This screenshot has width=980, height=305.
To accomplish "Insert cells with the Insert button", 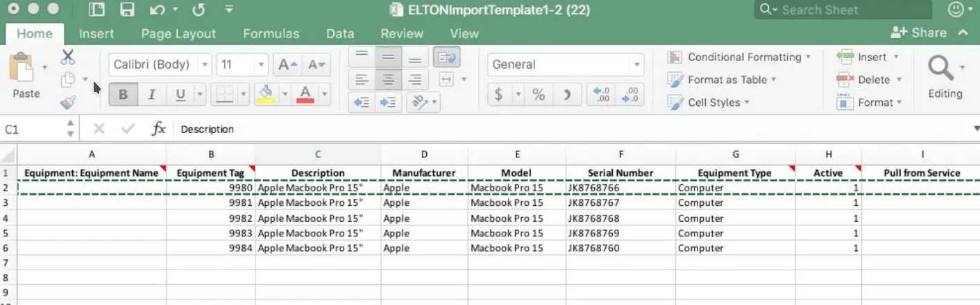I will point(868,57).
